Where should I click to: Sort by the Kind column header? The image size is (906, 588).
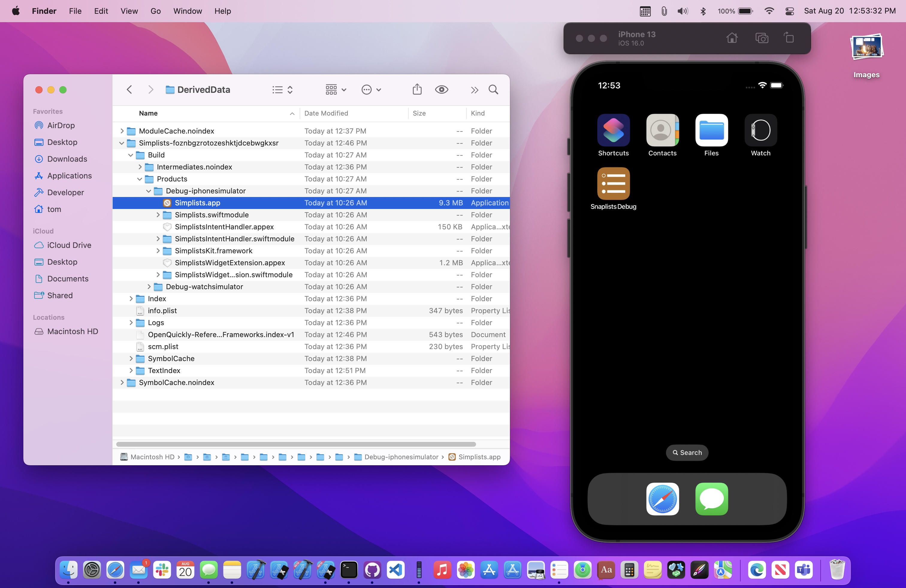[488, 113]
